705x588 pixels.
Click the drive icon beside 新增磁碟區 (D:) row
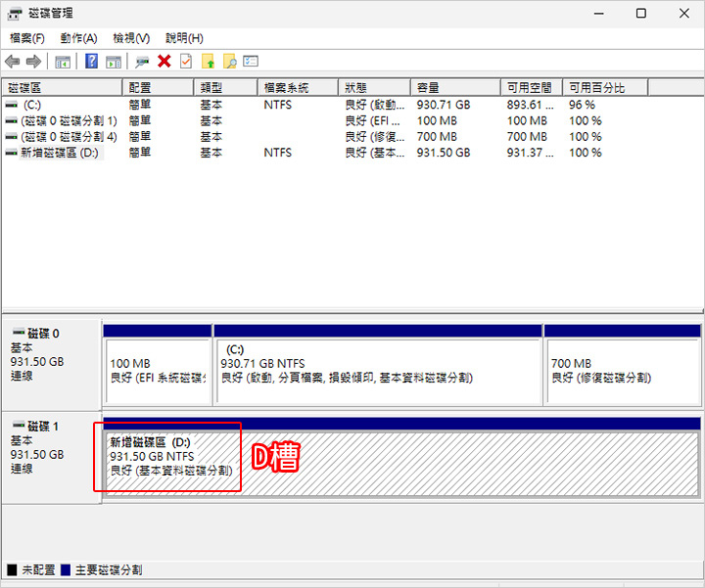click(11, 153)
